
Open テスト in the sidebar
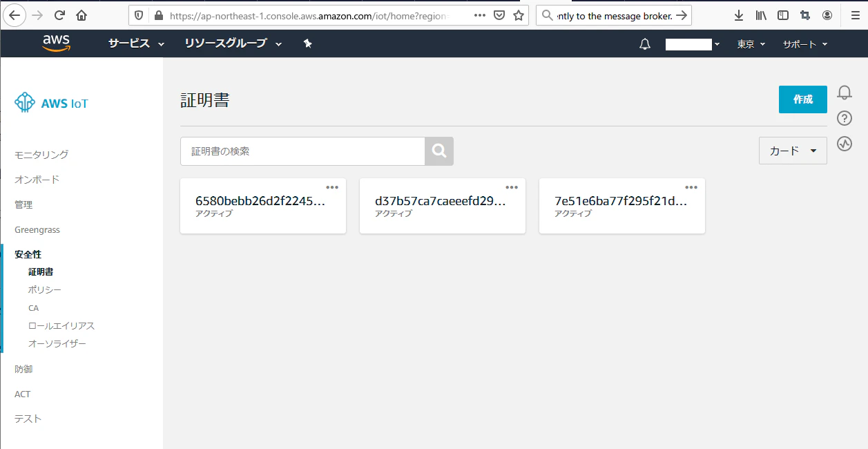click(28, 419)
